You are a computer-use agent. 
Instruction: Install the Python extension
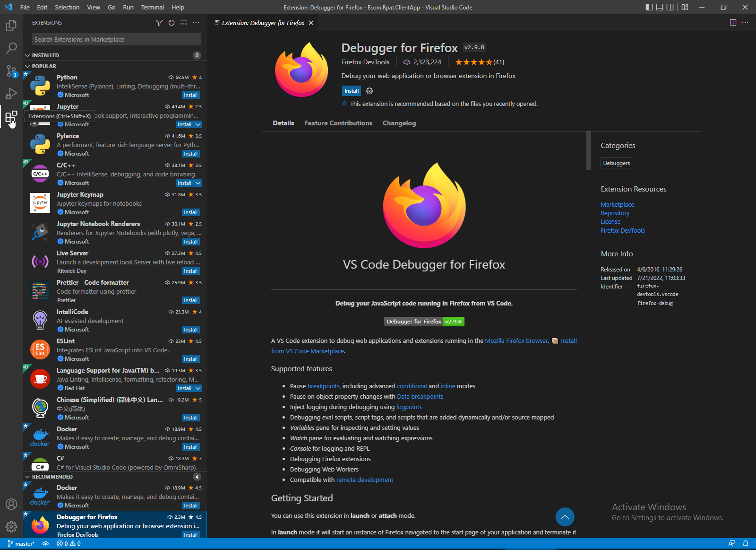click(191, 95)
